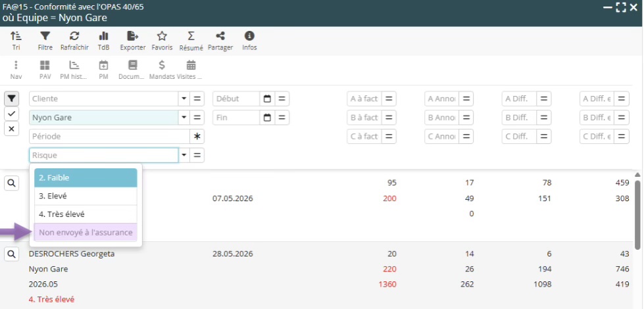Open details magnifier on first row
This screenshot has height=309, width=644.
[x=11, y=183]
